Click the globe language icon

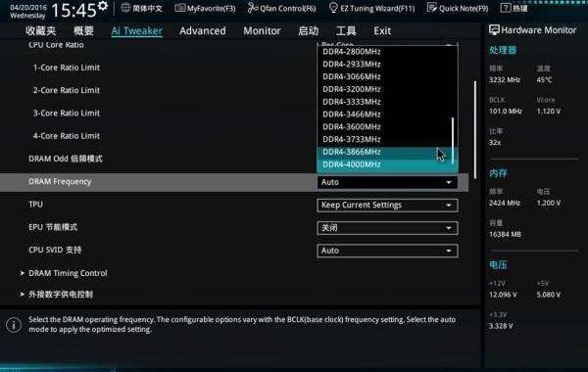coord(125,8)
